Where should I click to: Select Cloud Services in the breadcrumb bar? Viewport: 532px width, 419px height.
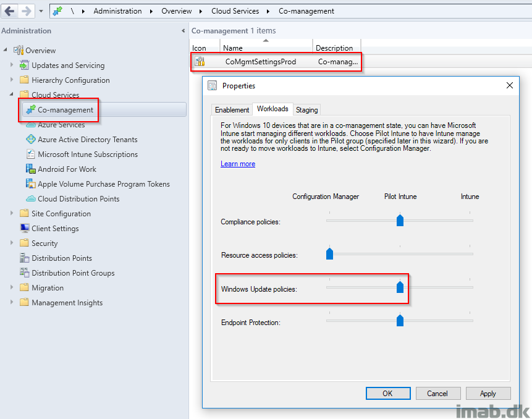click(235, 11)
